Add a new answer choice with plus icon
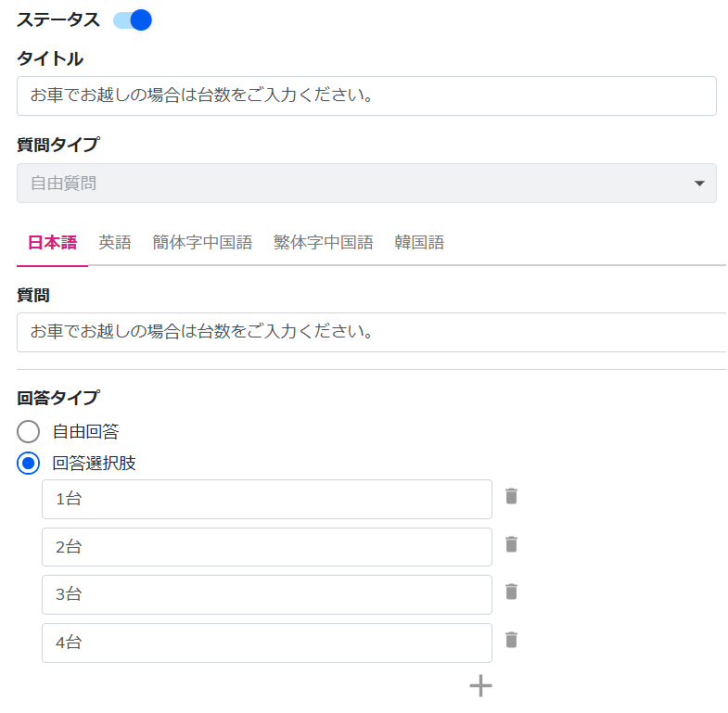 (x=480, y=685)
